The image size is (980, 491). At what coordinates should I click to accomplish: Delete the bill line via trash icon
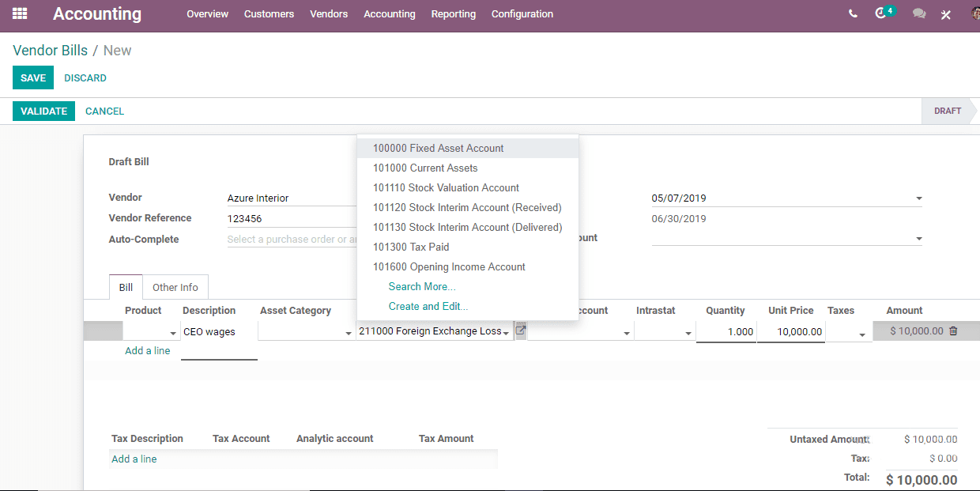(x=953, y=331)
